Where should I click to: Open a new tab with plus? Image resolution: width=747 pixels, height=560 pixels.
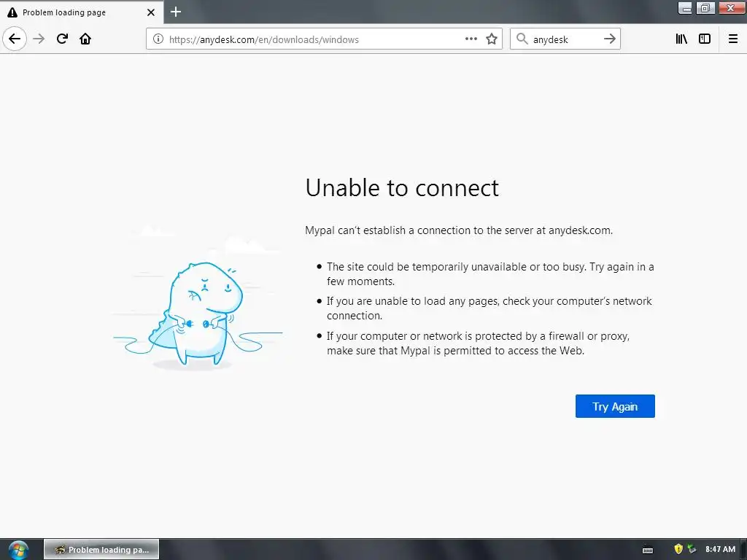tap(176, 12)
